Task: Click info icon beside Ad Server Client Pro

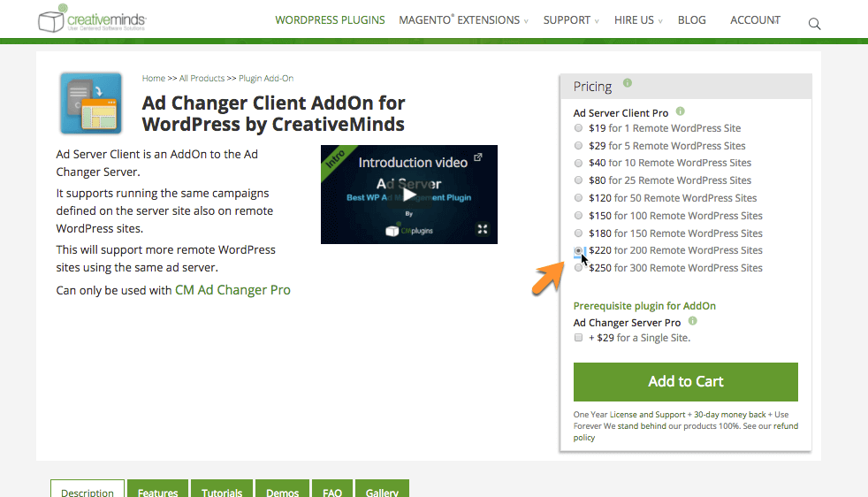Action: [681, 111]
